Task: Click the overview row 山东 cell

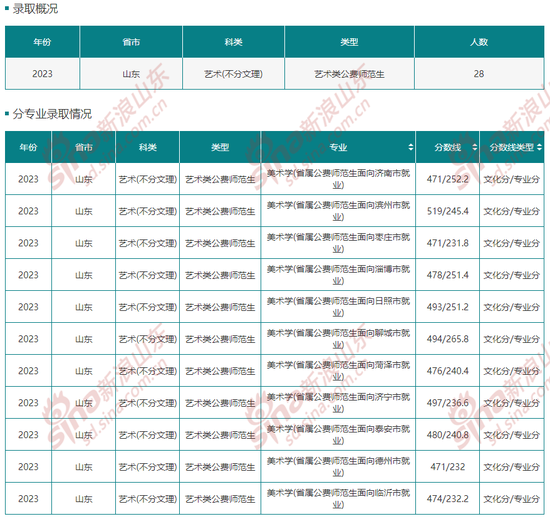Action: [x=131, y=74]
